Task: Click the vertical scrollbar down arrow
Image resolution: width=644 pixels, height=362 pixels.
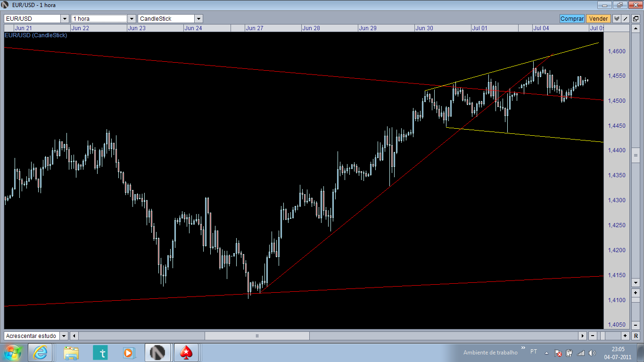Action: (x=636, y=282)
